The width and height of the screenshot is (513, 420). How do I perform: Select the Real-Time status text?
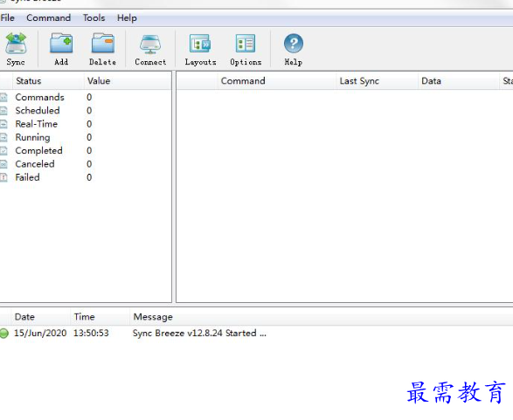click(37, 124)
